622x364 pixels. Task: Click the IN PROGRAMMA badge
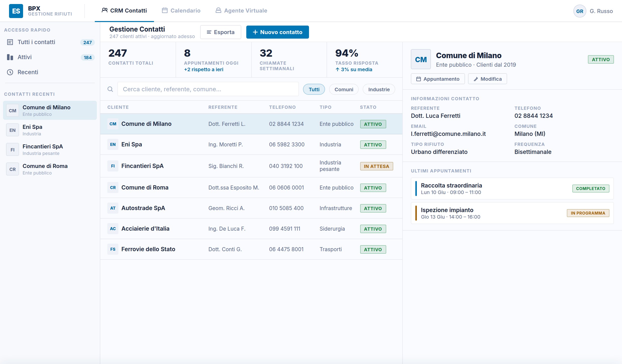click(x=588, y=213)
